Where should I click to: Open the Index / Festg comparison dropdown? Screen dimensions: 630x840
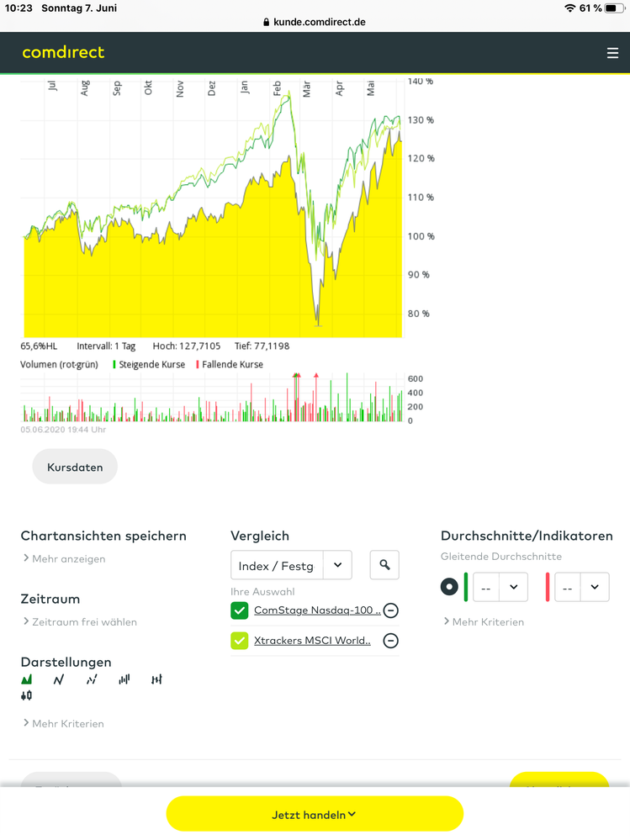pyautogui.click(x=291, y=565)
